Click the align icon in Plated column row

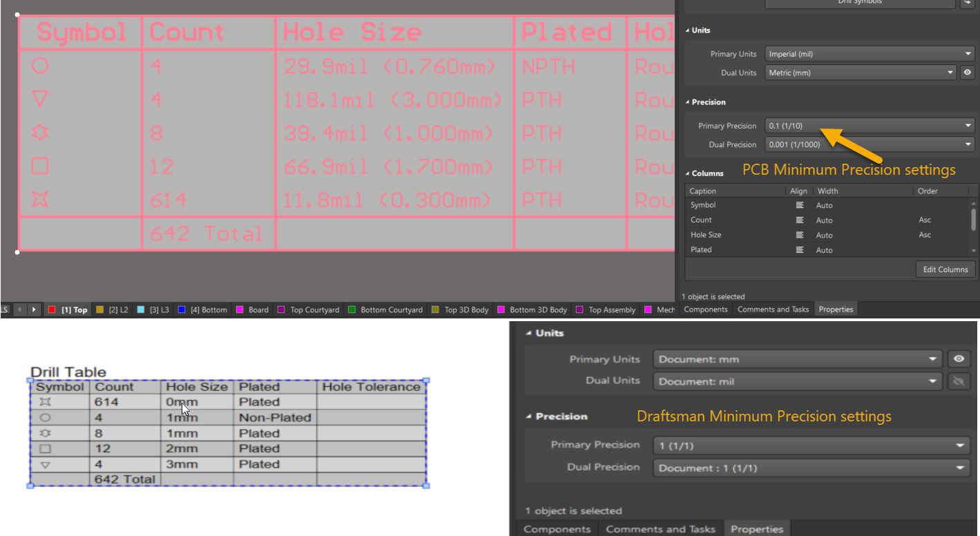[x=800, y=250]
